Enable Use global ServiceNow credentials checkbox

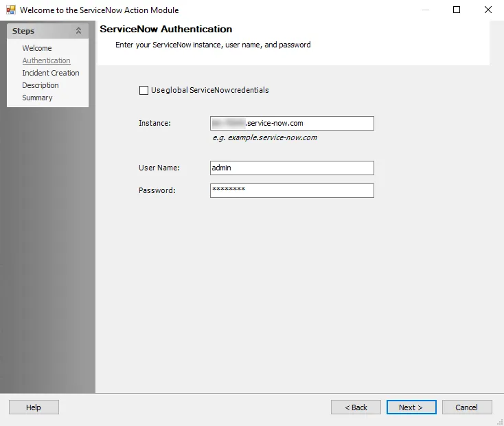(144, 90)
